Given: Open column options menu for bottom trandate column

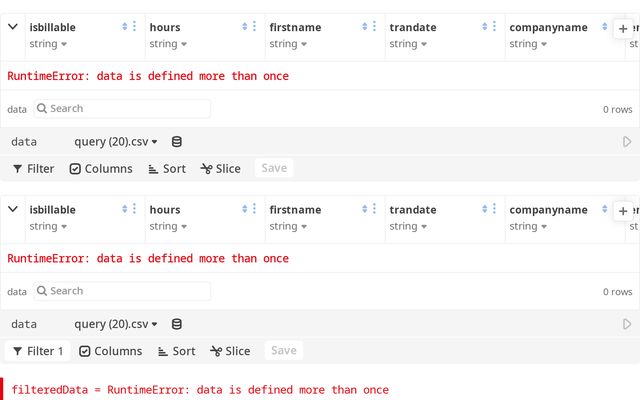Looking at the screenshot, I should coord(495,209).
